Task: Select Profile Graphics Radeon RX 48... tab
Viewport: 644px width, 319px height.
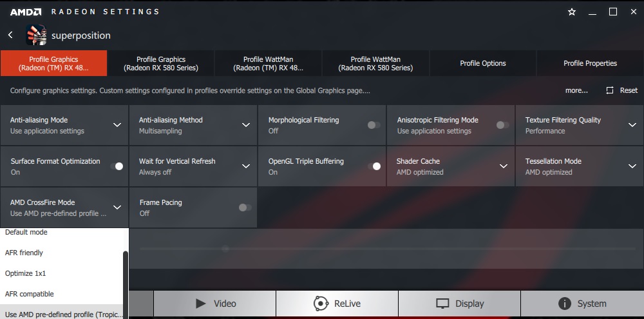Action: (53, 63)
